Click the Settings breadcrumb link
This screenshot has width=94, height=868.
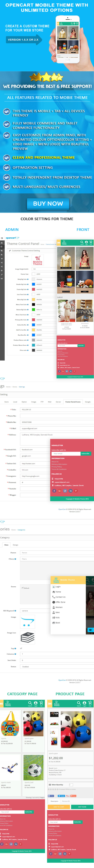click(22, 387)
